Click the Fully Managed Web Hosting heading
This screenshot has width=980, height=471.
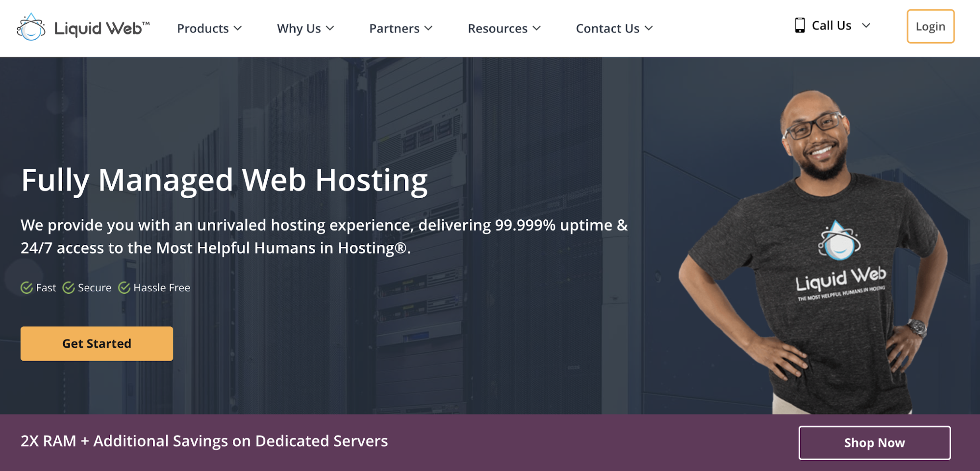coord(225,181)
